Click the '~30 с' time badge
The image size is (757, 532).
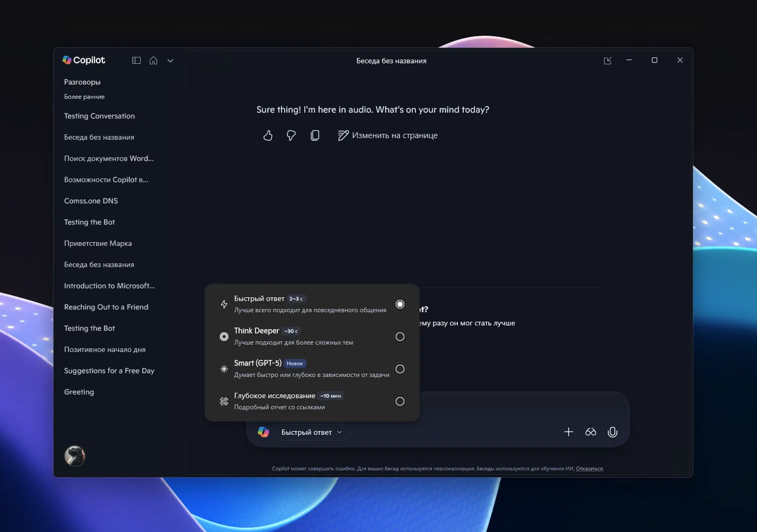click(291, 331)
